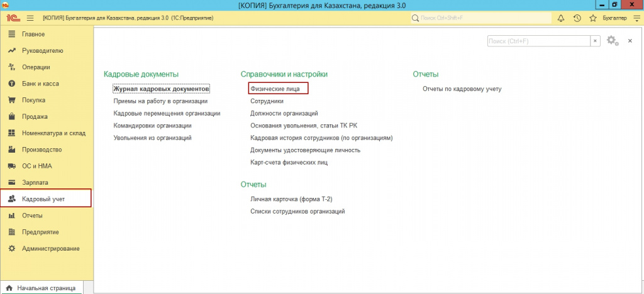Click the Бухгалтер user name
The image size is (644, 294).
614,18
